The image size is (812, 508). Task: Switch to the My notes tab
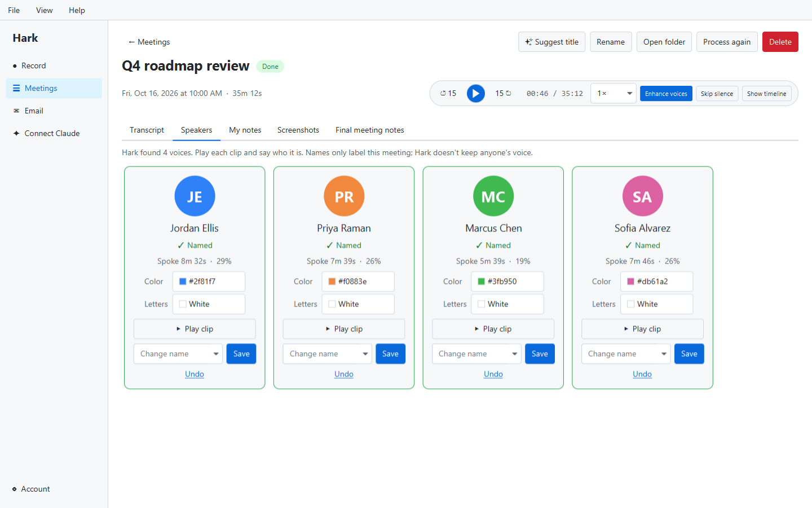click(x=245, y=130)
